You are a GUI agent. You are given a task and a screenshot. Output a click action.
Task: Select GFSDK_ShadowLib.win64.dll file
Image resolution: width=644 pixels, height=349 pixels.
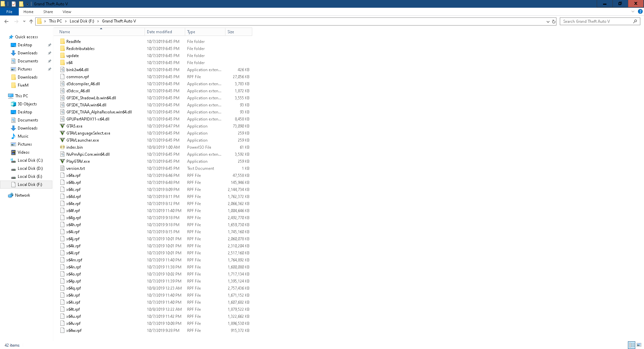(91, 98)
